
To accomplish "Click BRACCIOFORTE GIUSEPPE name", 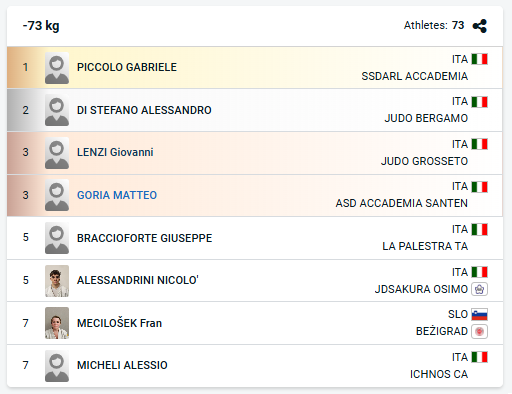I will click(x=144, y=238).
